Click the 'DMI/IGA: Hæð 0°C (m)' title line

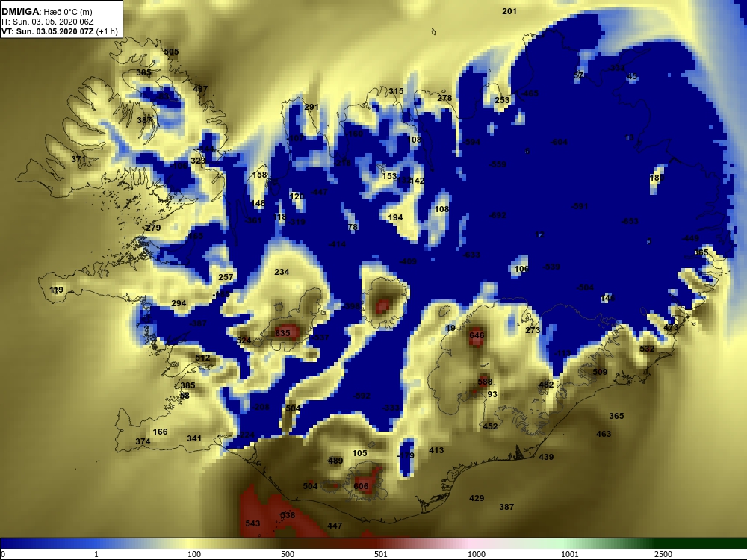pos(47,12)
